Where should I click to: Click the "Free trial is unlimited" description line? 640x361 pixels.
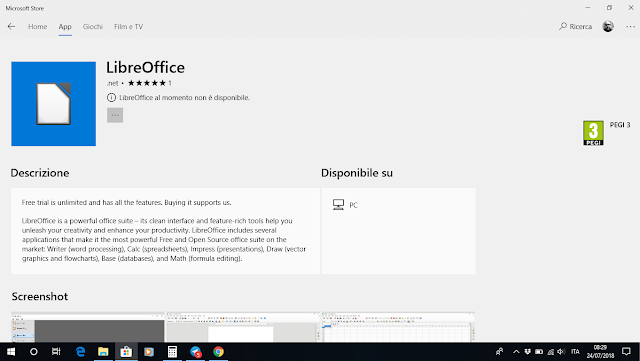point(127,203)
